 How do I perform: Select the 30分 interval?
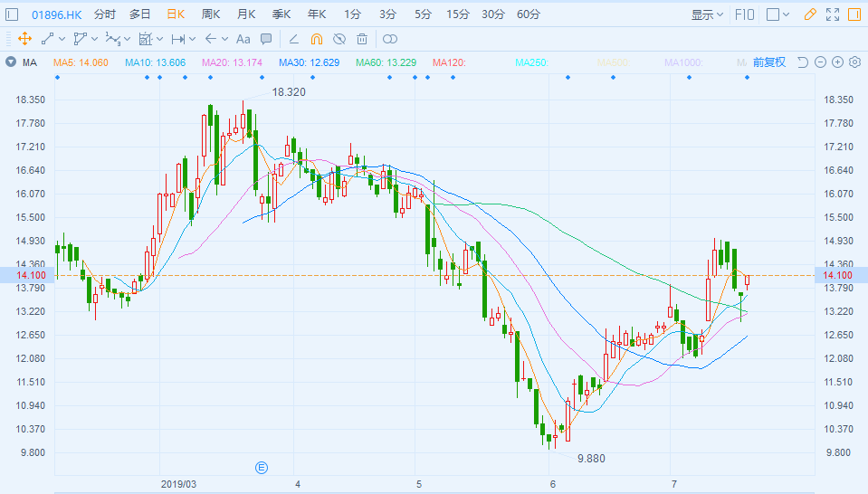click(x=493, y=14)
